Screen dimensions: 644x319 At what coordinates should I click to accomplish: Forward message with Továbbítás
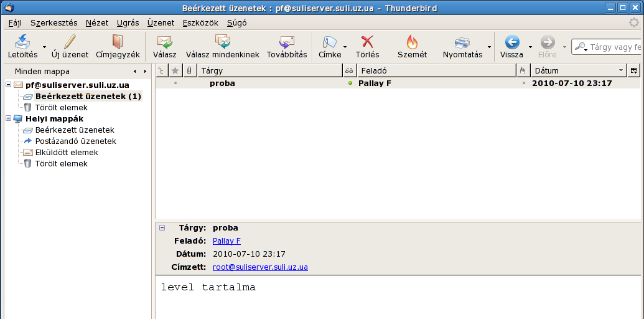tap(287, 42)
